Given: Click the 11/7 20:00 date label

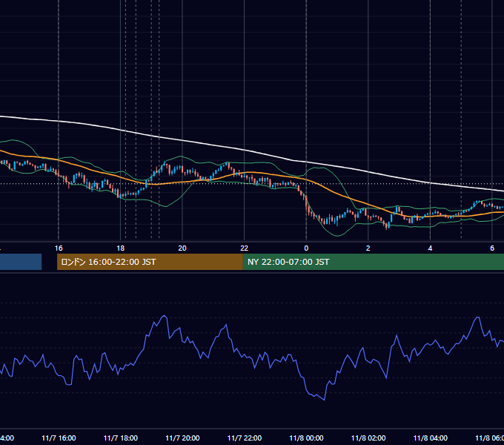Looking at the screenshot, I should pyautogui.click(x=182, y=438).
